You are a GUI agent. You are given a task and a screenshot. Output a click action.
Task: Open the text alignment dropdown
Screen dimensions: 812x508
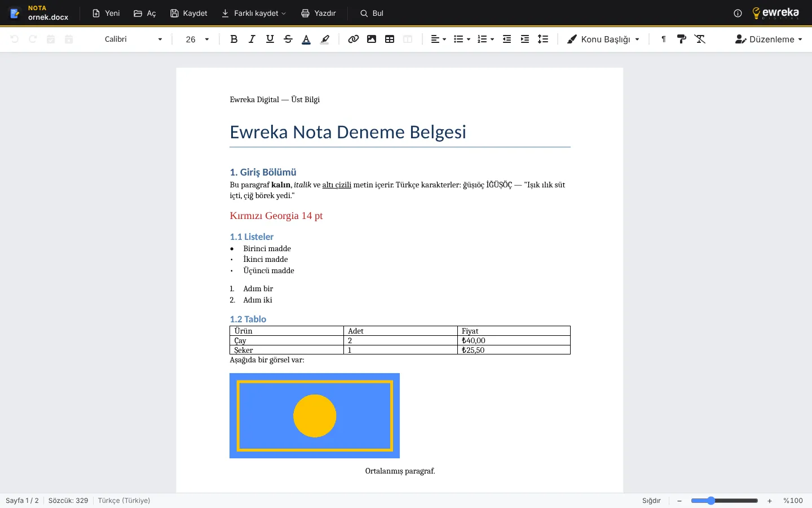tap(438, 39)
